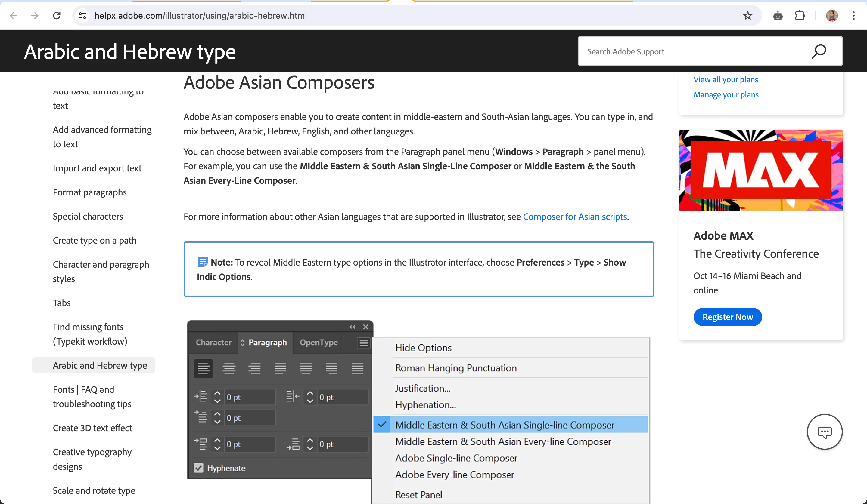This screenshot has height=504, width=867.
Task: Click the Composer for Asian scripts link
Action: pyautogui.click(x=575, y=217)
